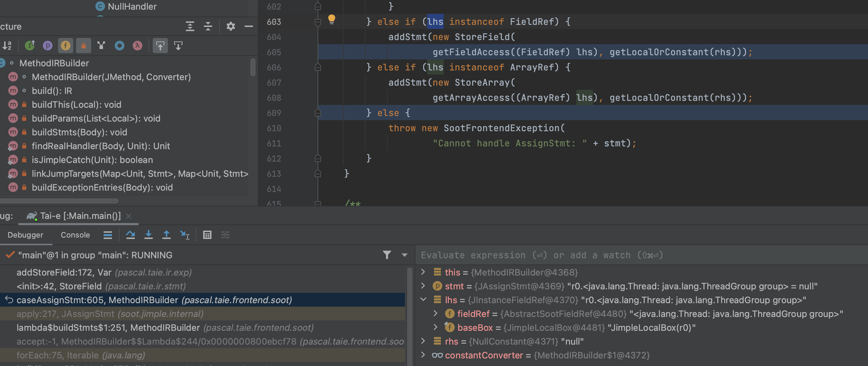Toggle show non-public lock icon
This screenshot has width=868, height=366.
(84, 46)
